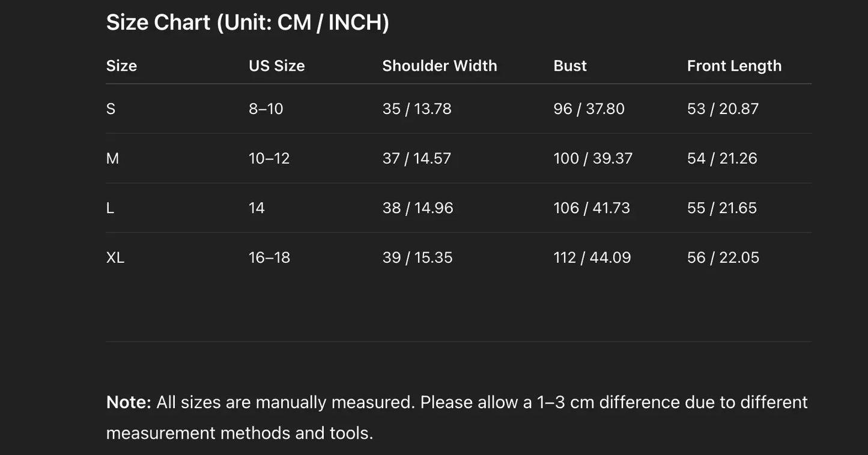
Task: Select the S size row label
Action: pos(111,109)
